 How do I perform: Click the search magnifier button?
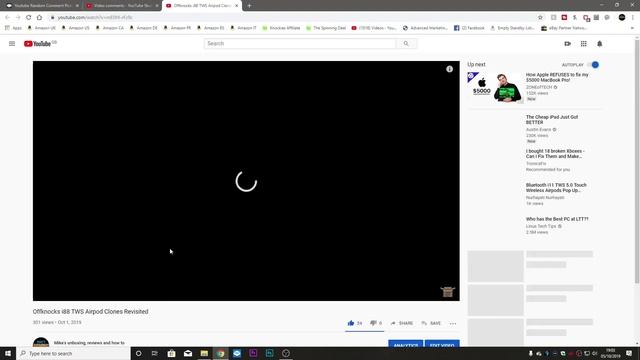pyautogui.click(x=406, y=44)
